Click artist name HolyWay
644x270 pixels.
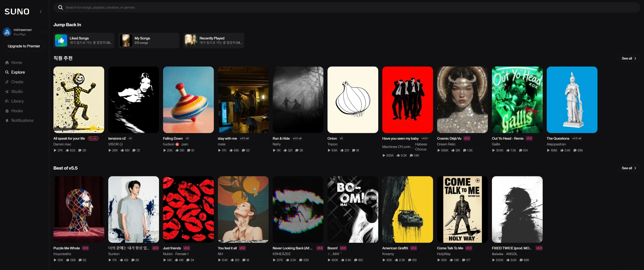point(444,254)
